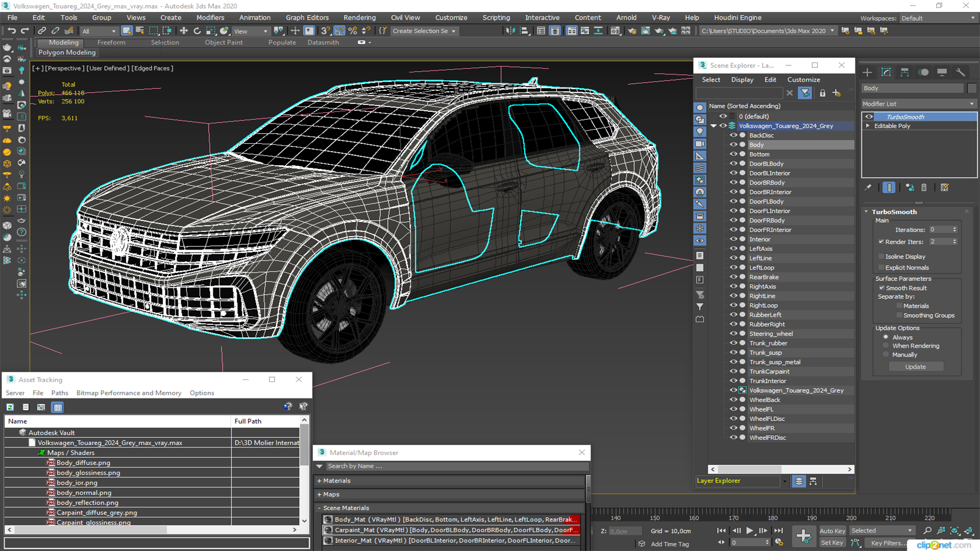Open Curve Editor from toolbar
980x551 pixels.
(x=585, y=31)
